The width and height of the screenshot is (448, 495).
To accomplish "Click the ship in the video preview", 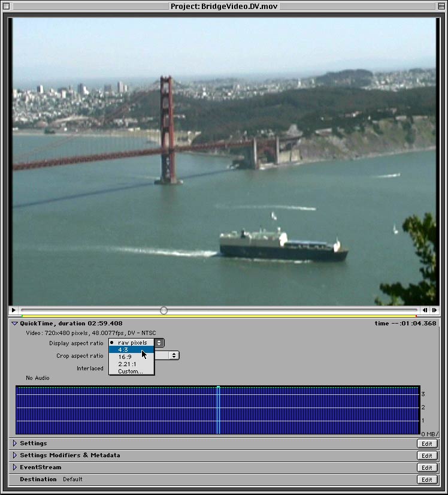I will 283,245.
